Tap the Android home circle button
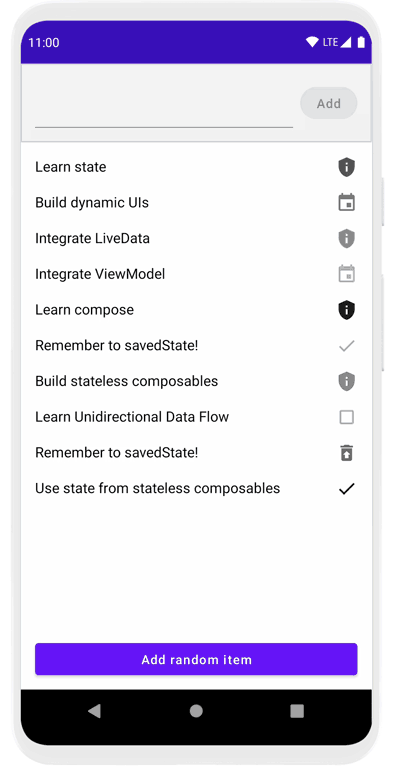Viewport: 400px width, 766px height. coord(196,711)
